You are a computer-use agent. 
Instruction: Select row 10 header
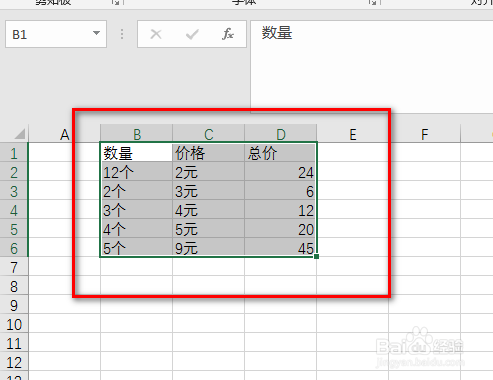[14, 323]
